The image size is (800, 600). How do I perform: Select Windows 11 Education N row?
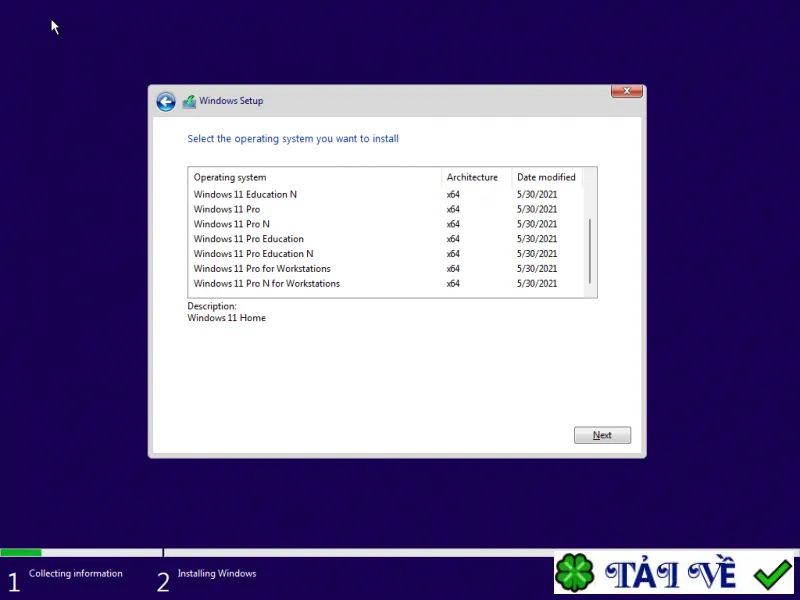pos(385,194)
